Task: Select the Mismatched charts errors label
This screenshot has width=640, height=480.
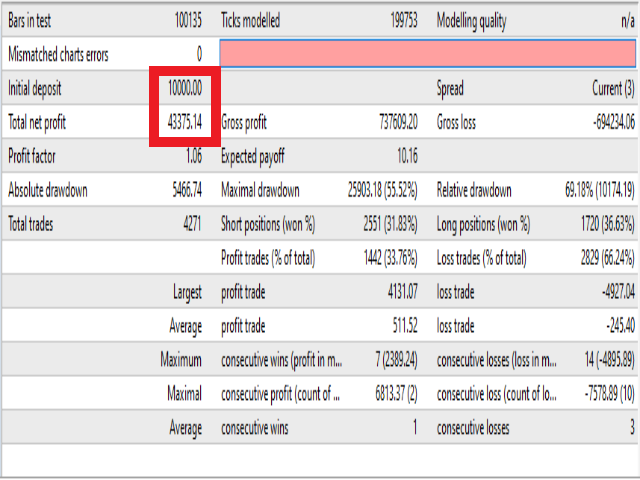Action: point(58,54)
